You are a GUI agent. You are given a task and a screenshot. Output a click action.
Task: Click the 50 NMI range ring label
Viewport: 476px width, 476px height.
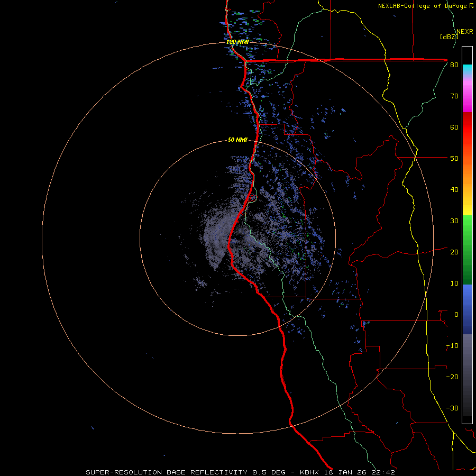[237, 140]
